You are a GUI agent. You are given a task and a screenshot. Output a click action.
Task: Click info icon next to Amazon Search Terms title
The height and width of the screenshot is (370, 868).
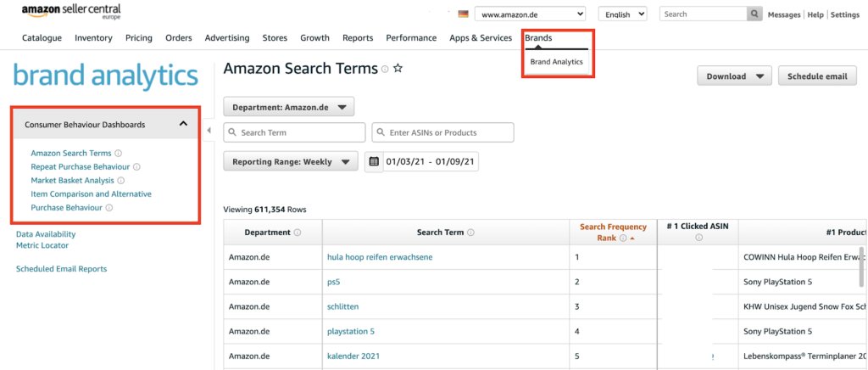(x=385, y=70)
